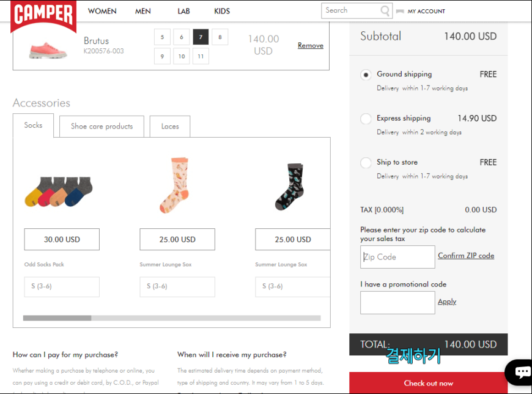The image size is (532, 394).
Task: Apply the promotional code
Action: [447, 302]
